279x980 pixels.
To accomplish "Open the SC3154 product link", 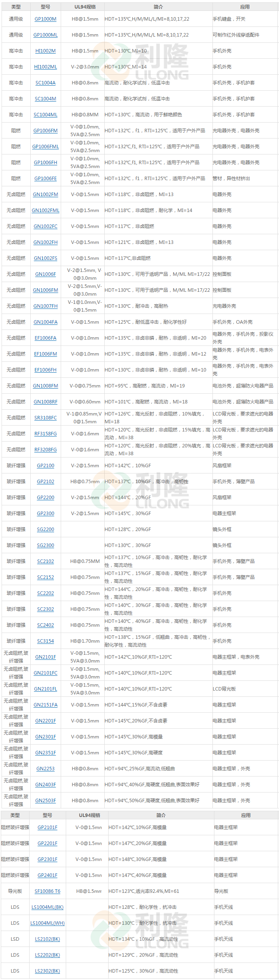I will tap(46, 641).
